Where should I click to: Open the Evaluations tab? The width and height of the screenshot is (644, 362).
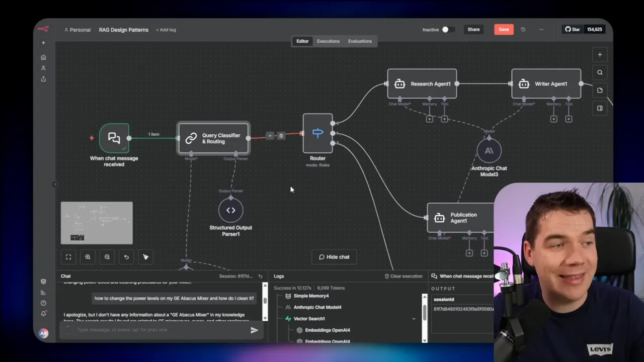[x=360, y=41]
